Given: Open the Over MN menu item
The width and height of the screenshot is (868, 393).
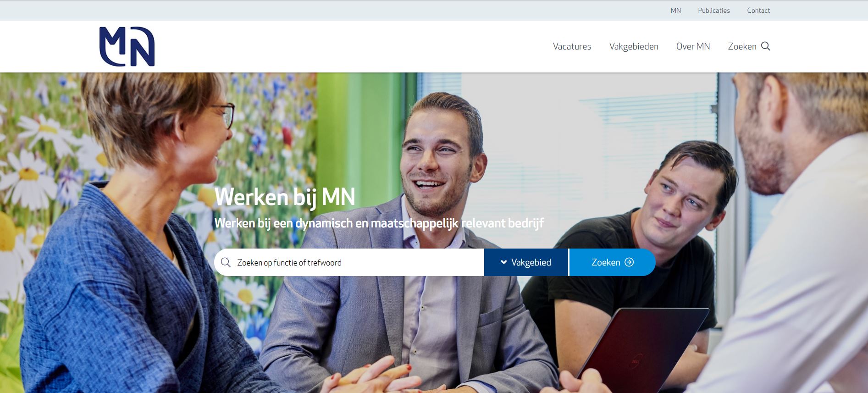Looking at the screenshot, I should [693, 46].
